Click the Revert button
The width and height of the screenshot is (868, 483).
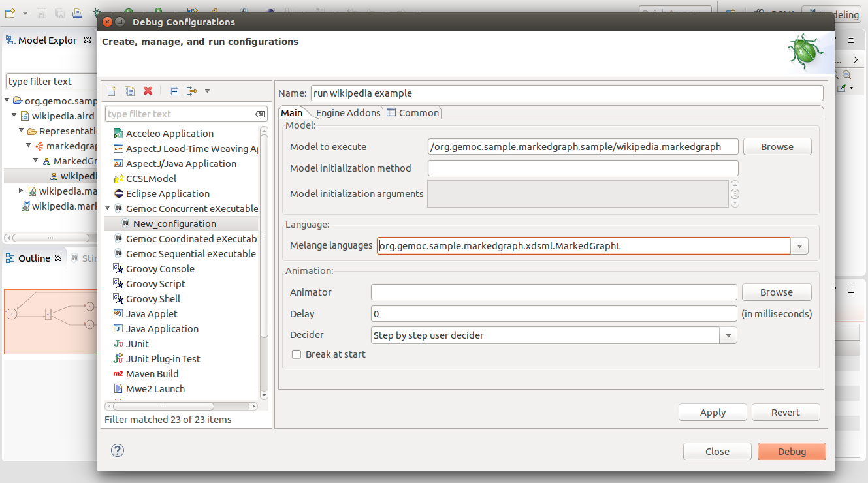click(786, 413)
